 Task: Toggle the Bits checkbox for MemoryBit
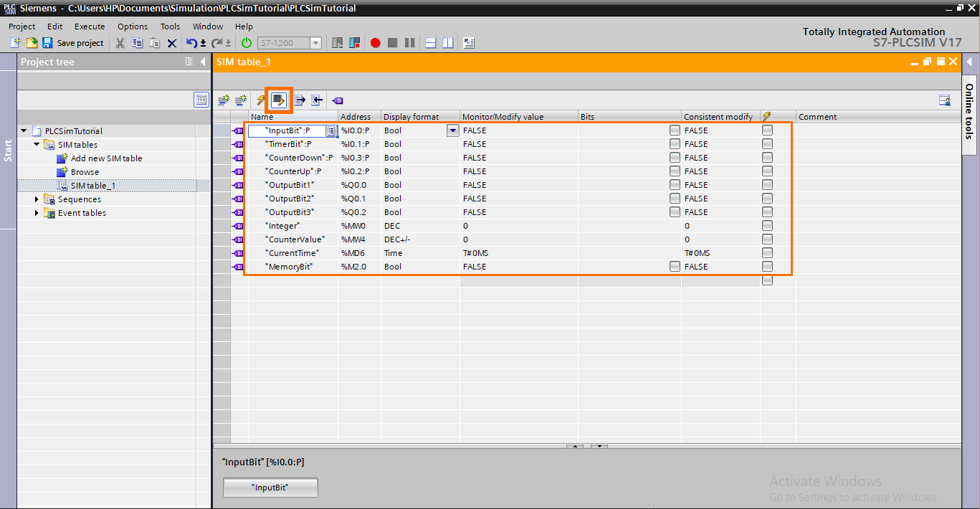tap(674, 266)
